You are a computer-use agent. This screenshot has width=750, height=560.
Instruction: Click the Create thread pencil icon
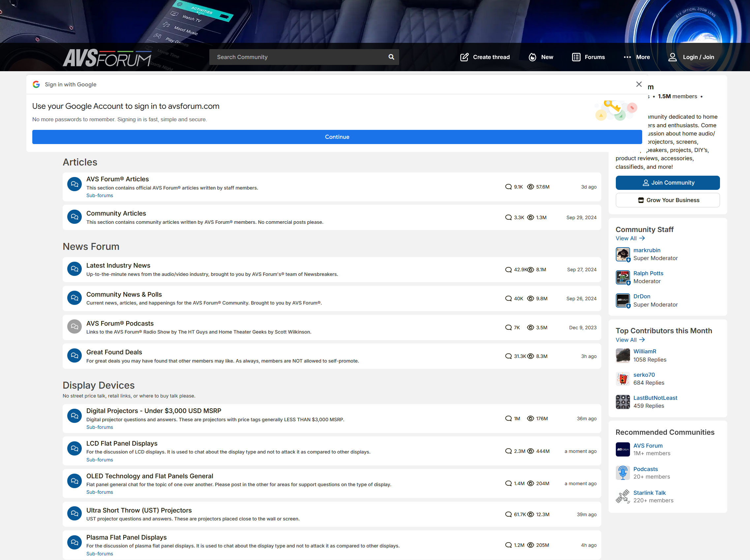[x=464, y=57]
